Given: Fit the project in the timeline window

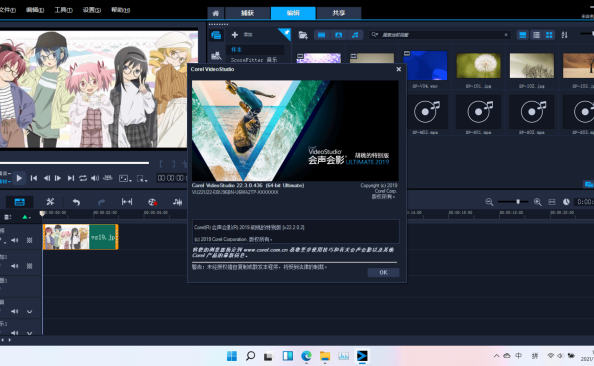Looking at the screenshot, I should pos(552,202).
